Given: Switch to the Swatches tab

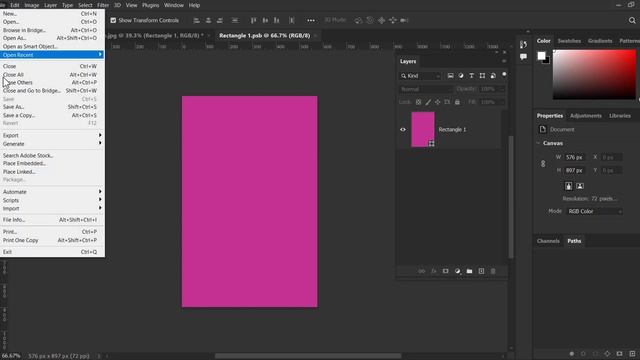Looking at the screenshot, I should point(569,41).
